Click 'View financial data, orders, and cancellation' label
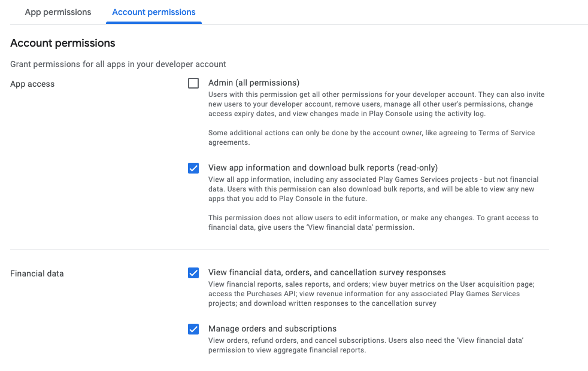Image resolution: width=588 pixels, height=371 pixels. [x=327, y=272]
